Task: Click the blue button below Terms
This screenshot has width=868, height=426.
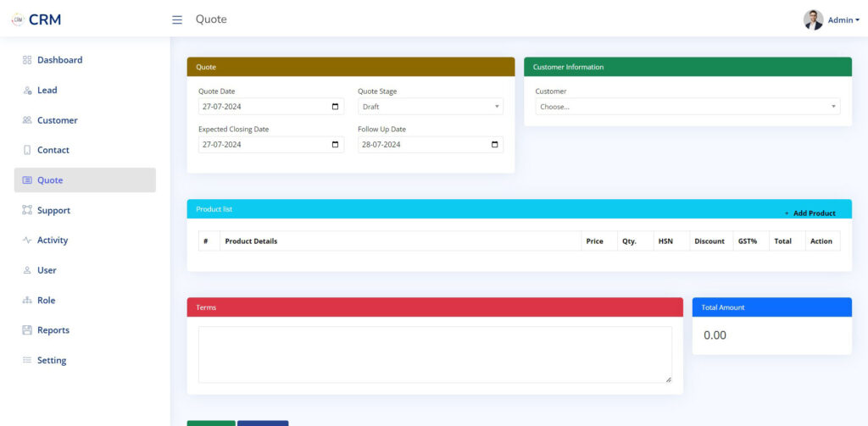Action: click(x=263, y=423)
